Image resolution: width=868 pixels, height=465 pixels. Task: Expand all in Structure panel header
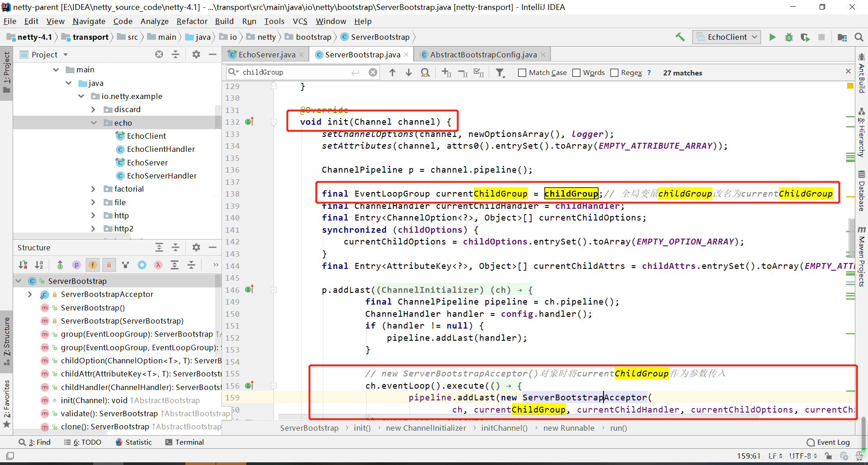click(x=159, y=247)
